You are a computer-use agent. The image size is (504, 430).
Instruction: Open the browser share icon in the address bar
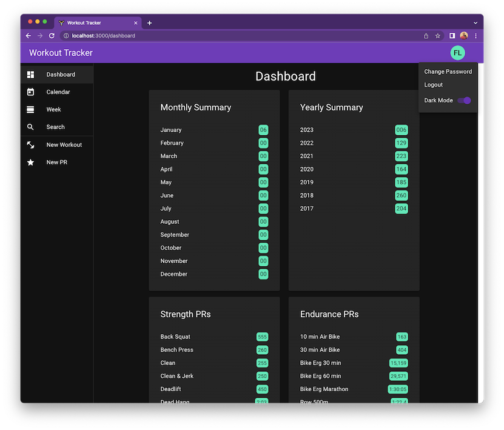pyautogui.click(x=426, y=36)
